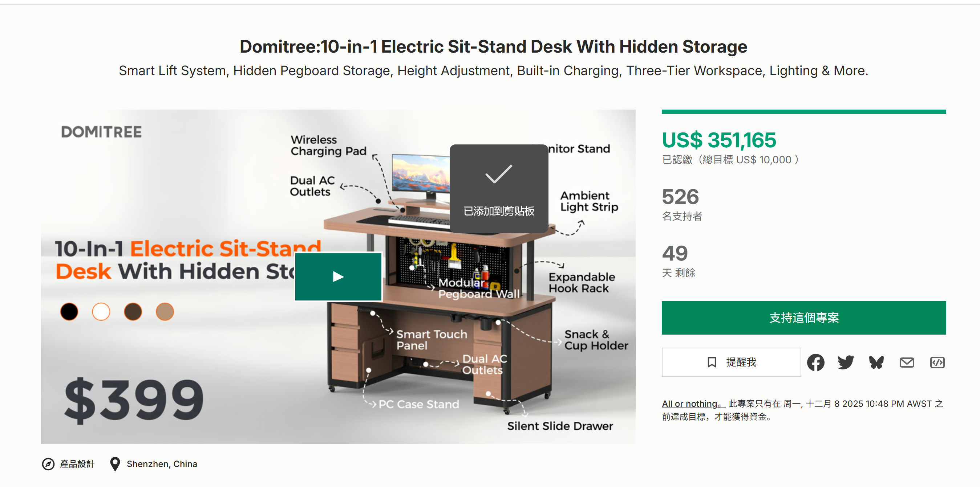Open the embed code icon
Image resolution: width=980 pixels, height=487 pixels.
tap(937, 362)
